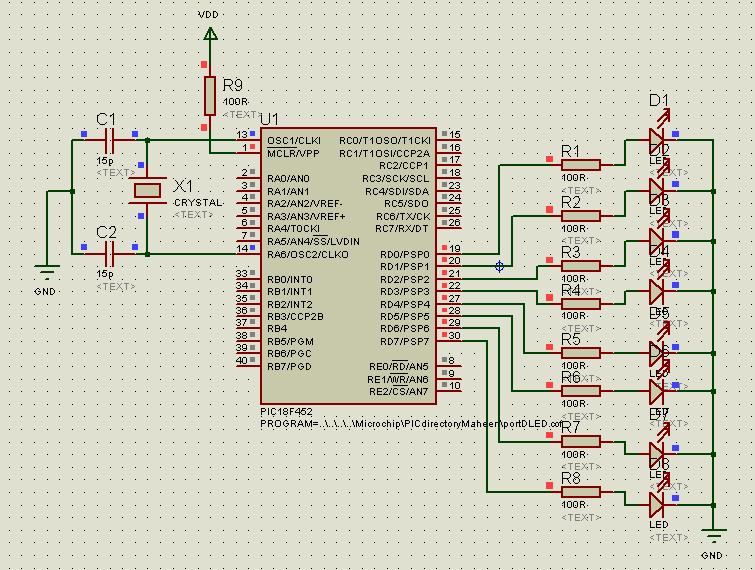Click the 15p value under C2
This screenshot has height=570, width=755.
tap(105, 274)
